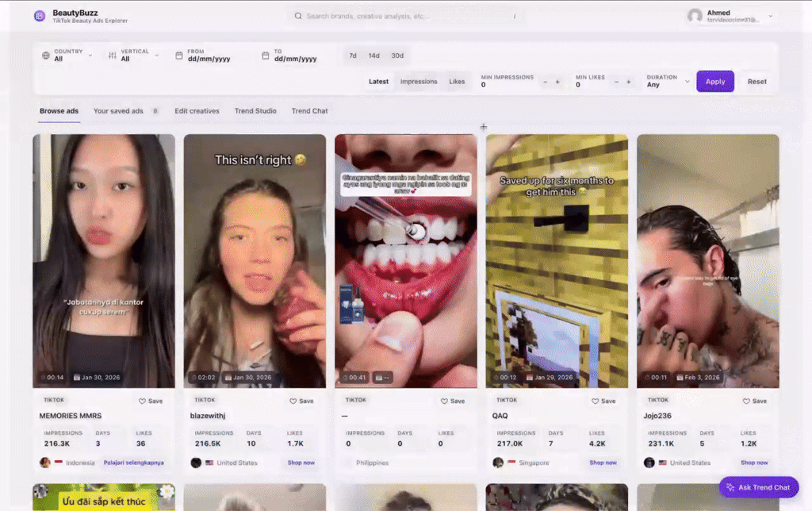
Task: Click the 00:11 duration badge
Action: click(x=656, y=377)
